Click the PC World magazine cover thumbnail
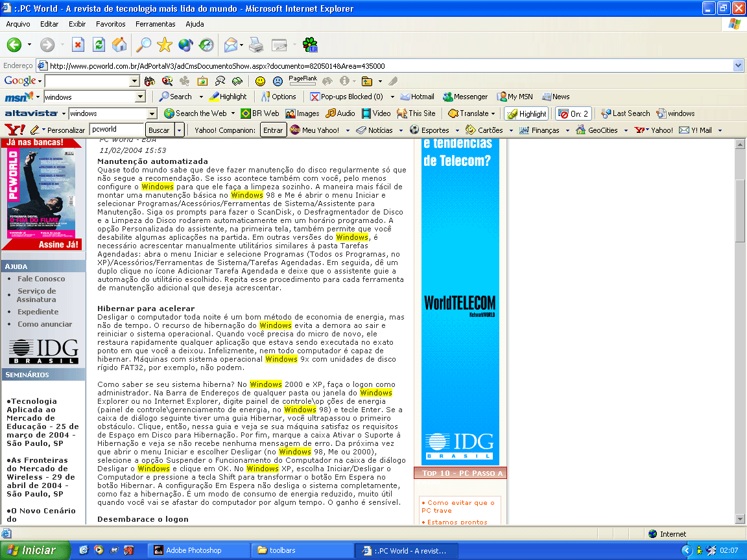Screen dimensions: 747x560 pos(42,193)
